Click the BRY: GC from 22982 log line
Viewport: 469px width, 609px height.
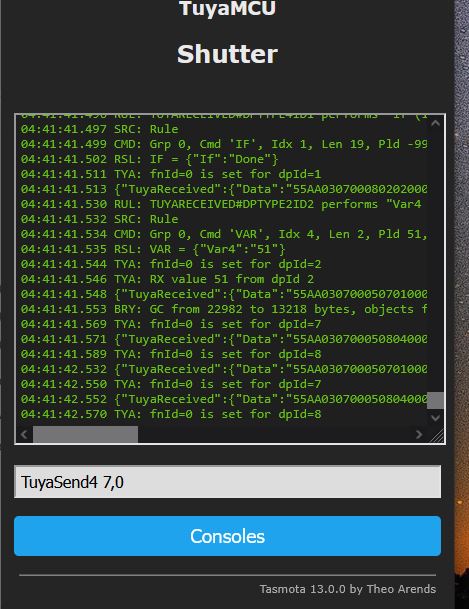[x=224, y=309]
